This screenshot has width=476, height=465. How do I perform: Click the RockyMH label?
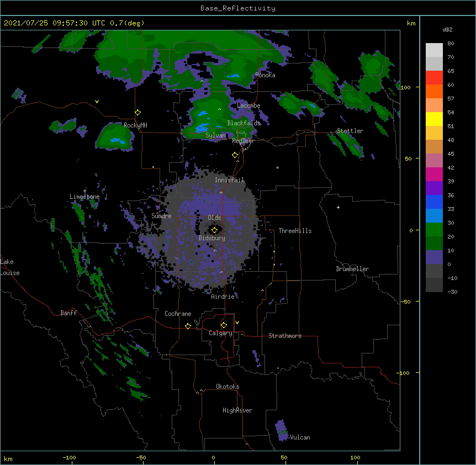coord(135,125)
